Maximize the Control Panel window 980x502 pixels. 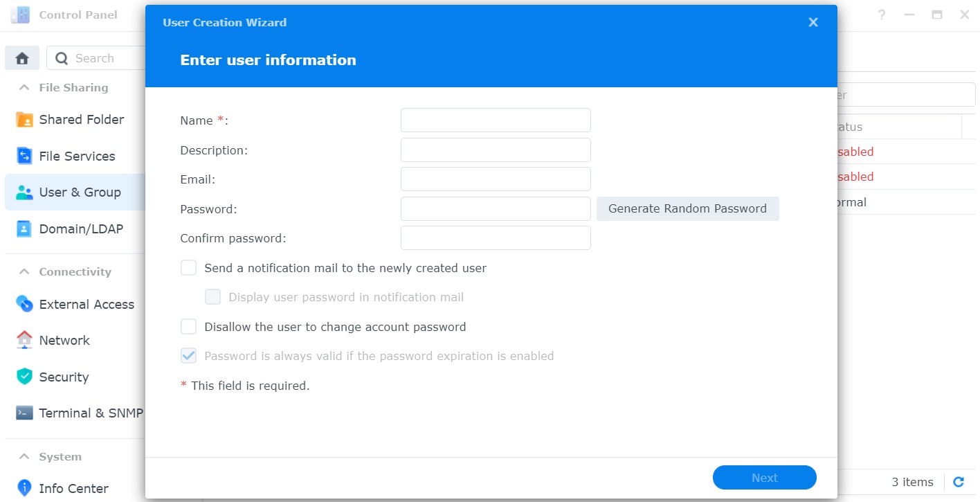[x=937, y=15]
